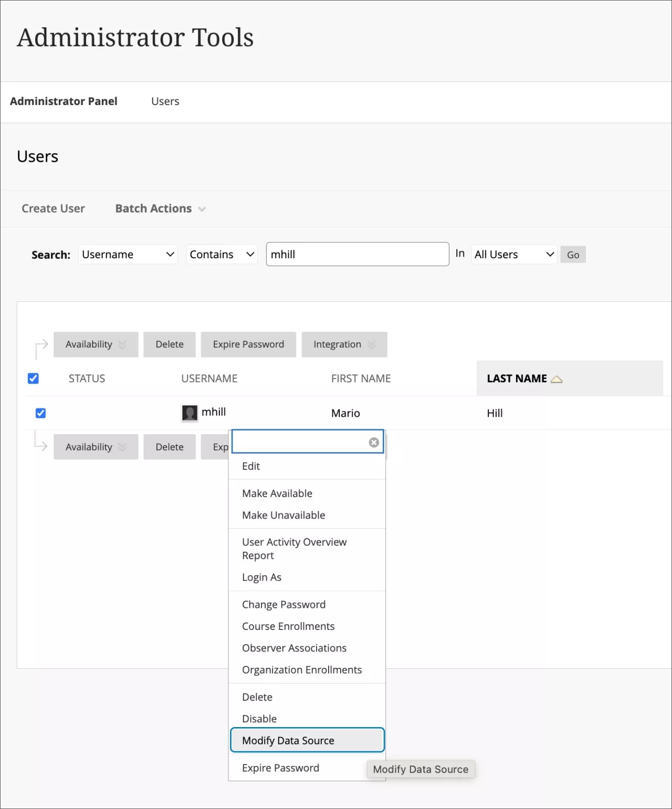This screenshot has height=809, width=672.
Task: Choose Login As from the context menu
Action: click(x=261, y=577)
